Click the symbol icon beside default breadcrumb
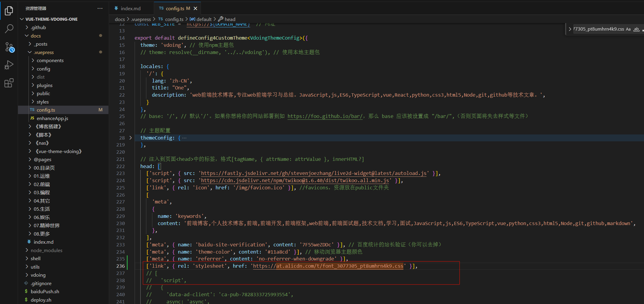This screenshot has height=304, width=644. (x=193, y=19)
